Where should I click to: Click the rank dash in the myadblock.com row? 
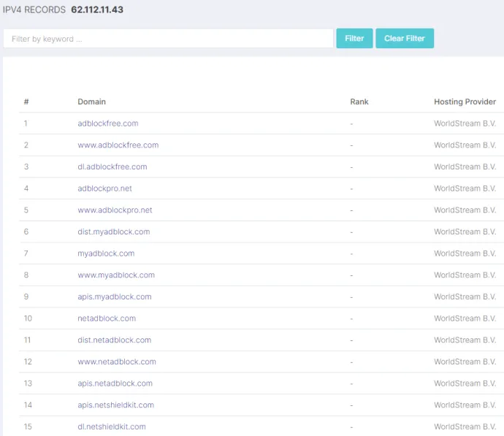[351, 254]
